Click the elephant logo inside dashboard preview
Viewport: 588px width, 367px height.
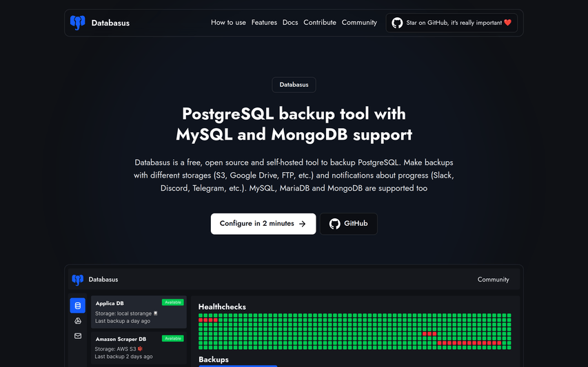tap(77, 280)
